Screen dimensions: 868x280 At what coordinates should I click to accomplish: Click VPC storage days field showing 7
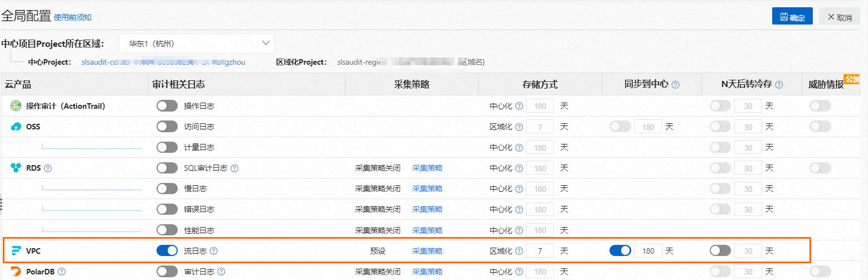pos(540,251)
